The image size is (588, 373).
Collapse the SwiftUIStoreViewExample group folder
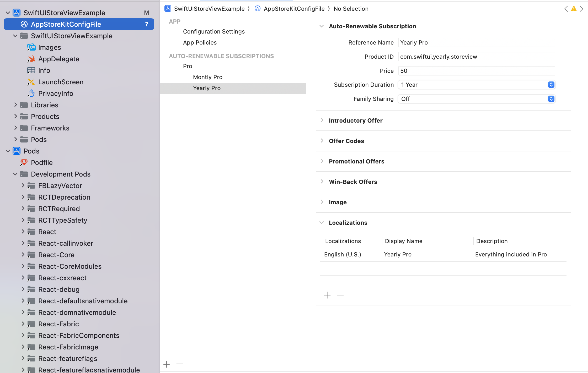(15, 36)
